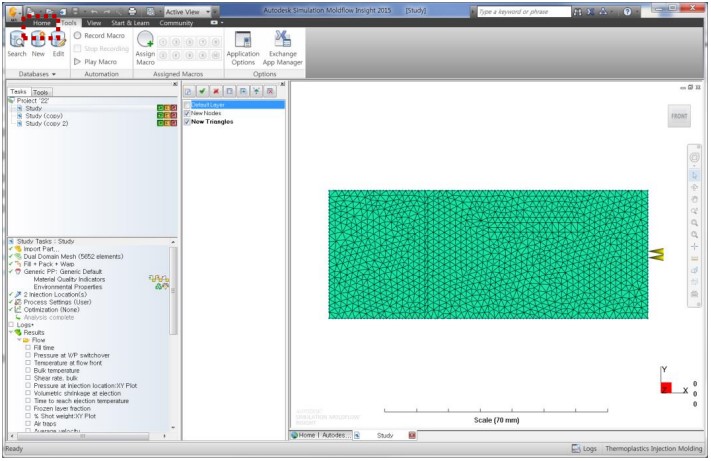Image resolution: width=711 pixels, height=461 pixels.
Task: Collapse the Project '22' tree node
Action: [11, 101]
